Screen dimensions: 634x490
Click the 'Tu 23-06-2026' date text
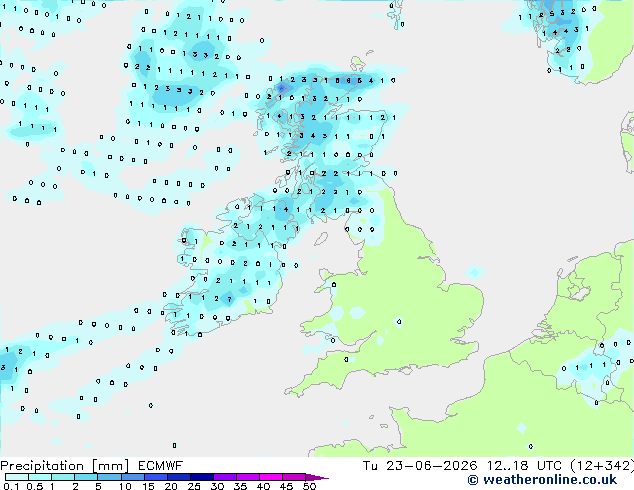[420, 466]
